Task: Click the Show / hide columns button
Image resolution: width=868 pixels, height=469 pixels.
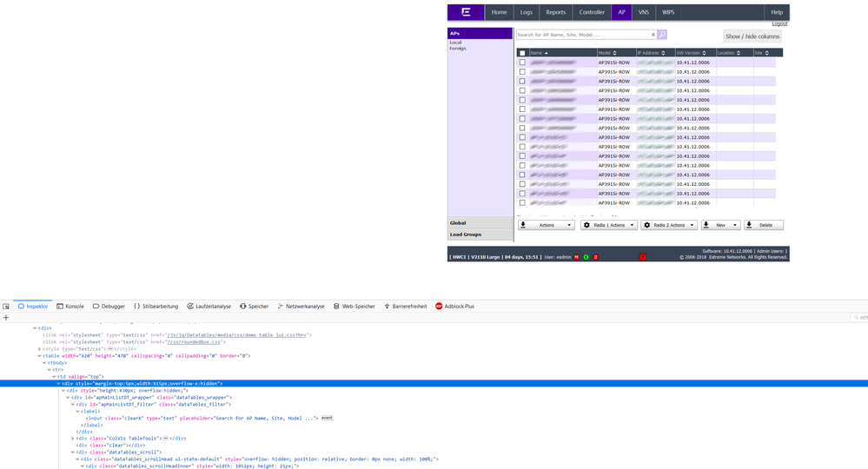Action: point(752,36)
